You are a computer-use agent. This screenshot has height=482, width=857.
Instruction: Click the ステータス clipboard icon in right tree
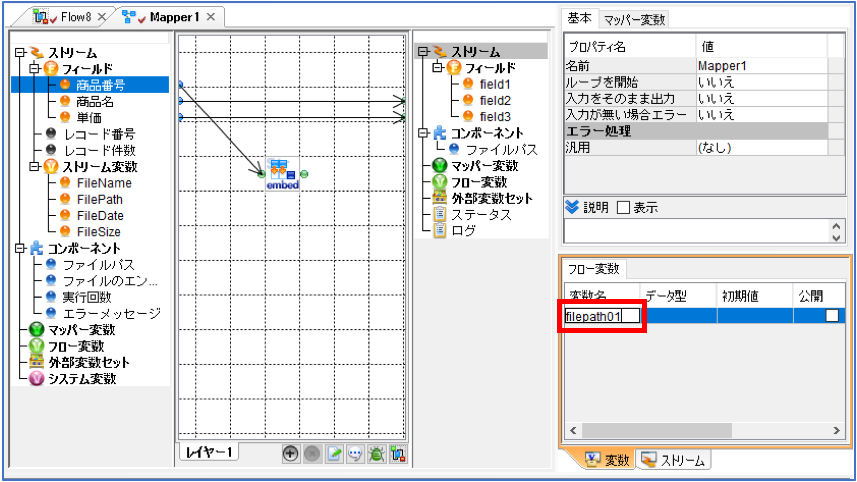(439, 214)
